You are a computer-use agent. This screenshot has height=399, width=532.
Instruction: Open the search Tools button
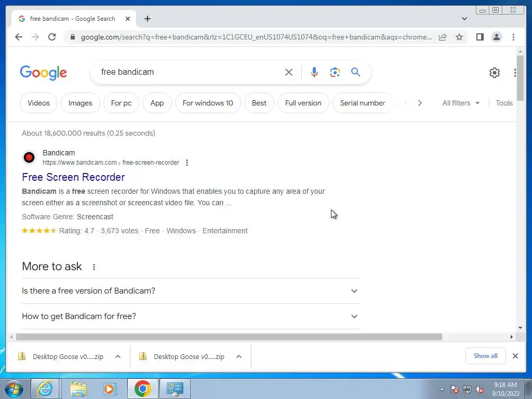click(504, 103)
